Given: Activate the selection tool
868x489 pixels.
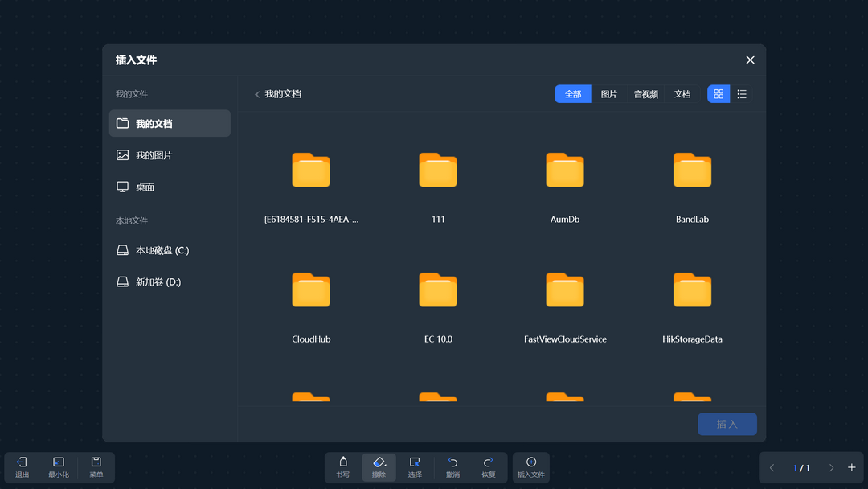Looking at the screenshot, I should (415, 466).
